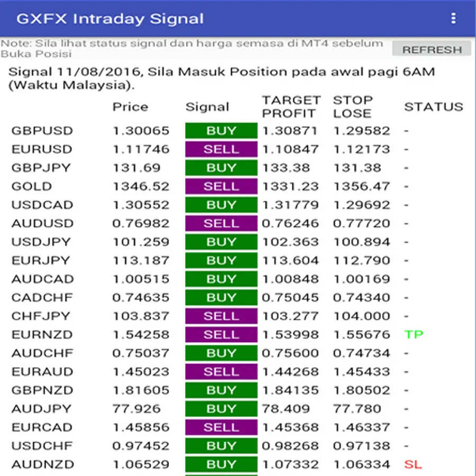Select the EURCAD pair name

point(42,427)
